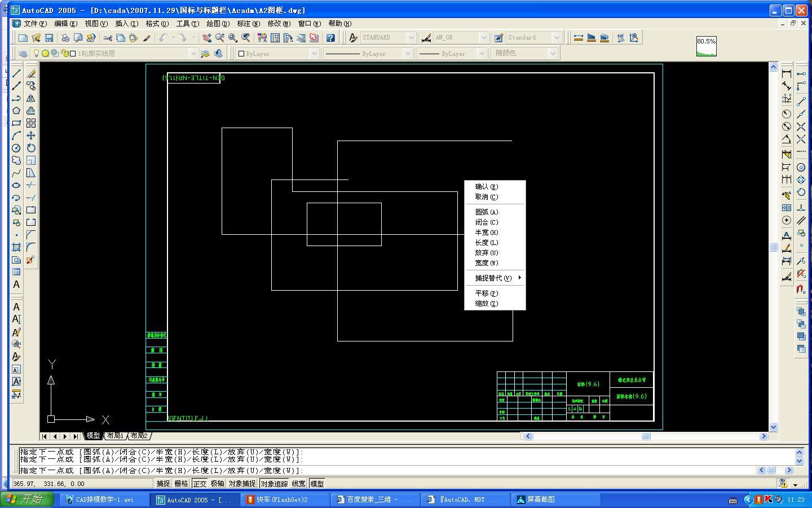Open the Standard table style dropdown
This screenshot has width=812, height=508.
556,38
